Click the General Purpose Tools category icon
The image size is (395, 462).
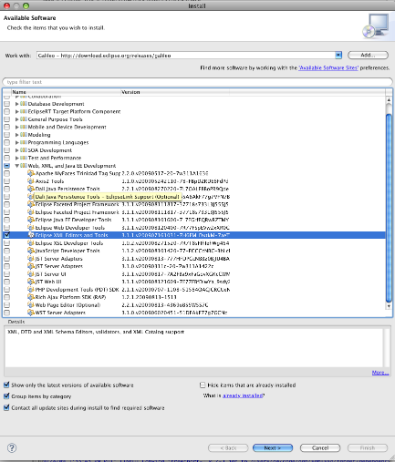coord(23,119)
